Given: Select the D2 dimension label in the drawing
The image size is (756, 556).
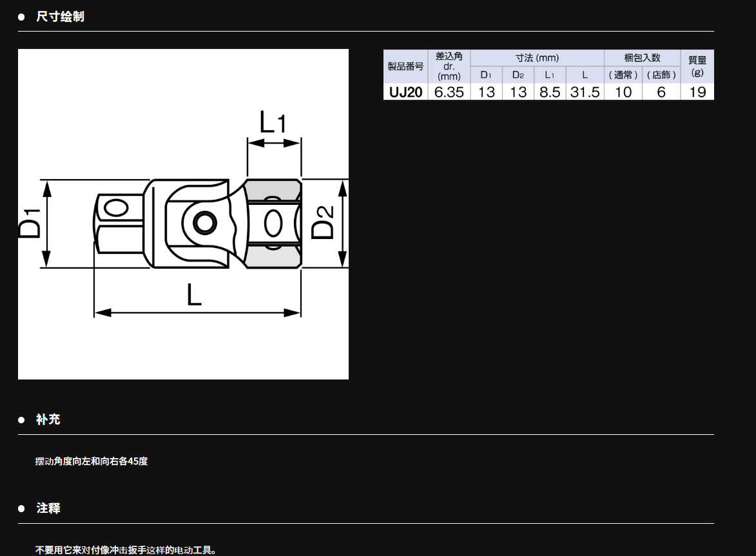Looking at the screenshot, I should point(323,222).
